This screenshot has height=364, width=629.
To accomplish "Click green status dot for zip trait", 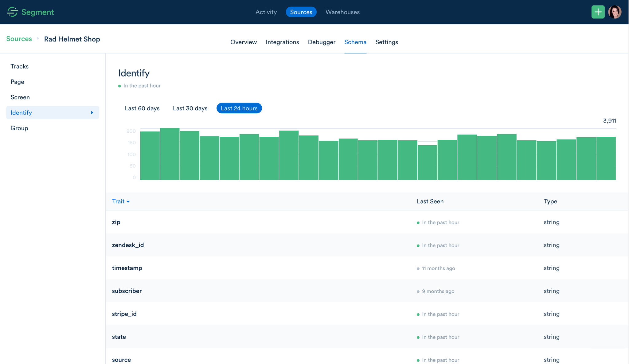I will 418,223.
